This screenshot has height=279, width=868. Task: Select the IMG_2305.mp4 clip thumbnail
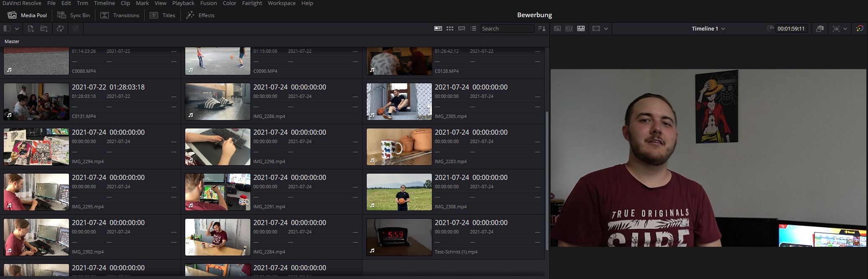point(399,102)
